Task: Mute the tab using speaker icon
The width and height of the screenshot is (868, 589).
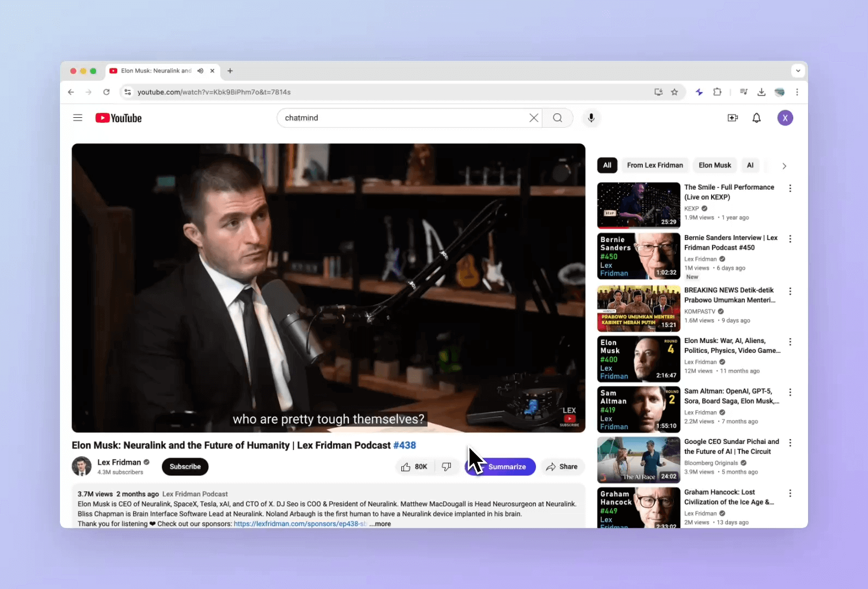Action: (200, 71)
